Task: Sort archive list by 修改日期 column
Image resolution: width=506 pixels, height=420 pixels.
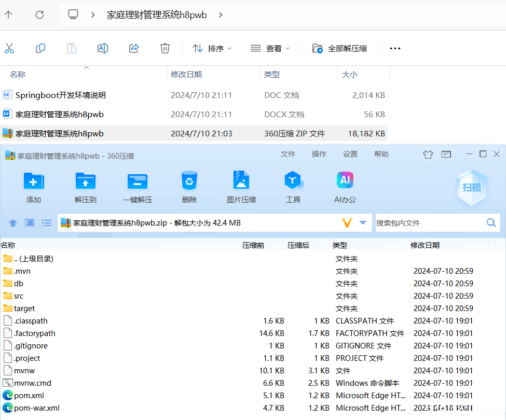Action: (425, 245)
